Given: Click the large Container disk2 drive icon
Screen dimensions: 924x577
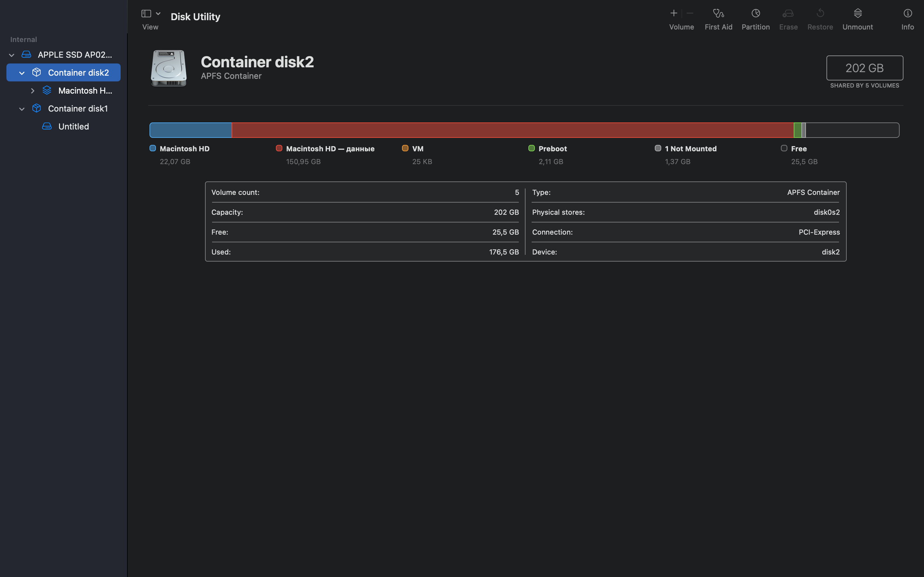Looking at the screenshot, I should tap(169, 68).
